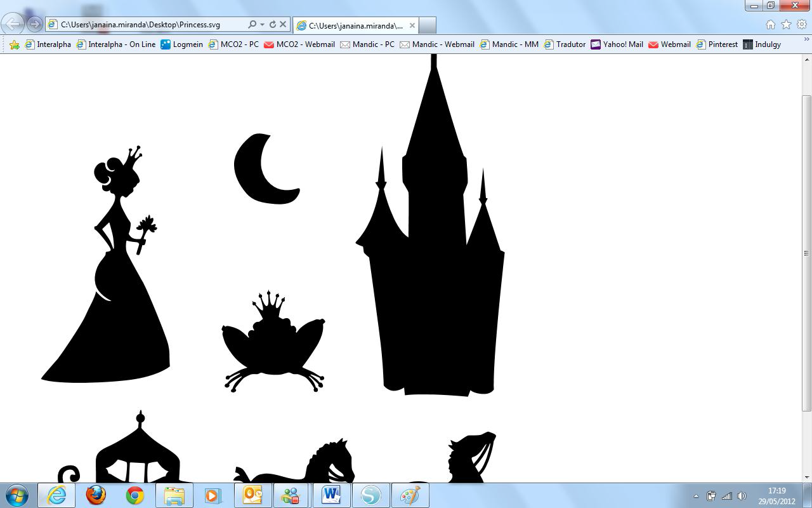The height and width of the screenshot is (508, 812).
Task: Open the Webmail favorite
Action: (669, 44)
